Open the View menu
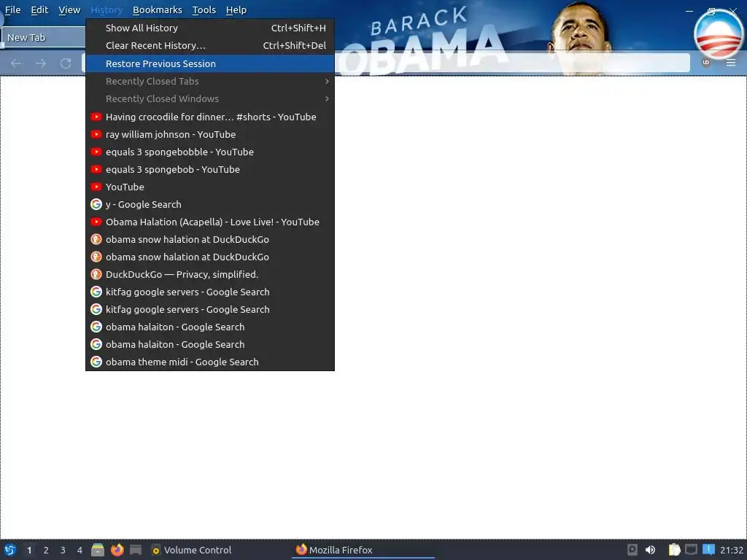 coord(69,10)
